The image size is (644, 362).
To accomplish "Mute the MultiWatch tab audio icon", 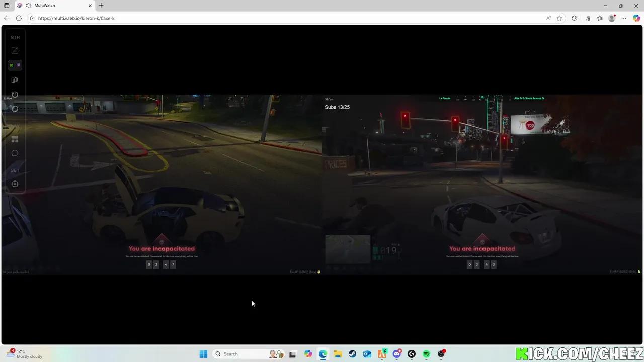I will coord(28,6).
